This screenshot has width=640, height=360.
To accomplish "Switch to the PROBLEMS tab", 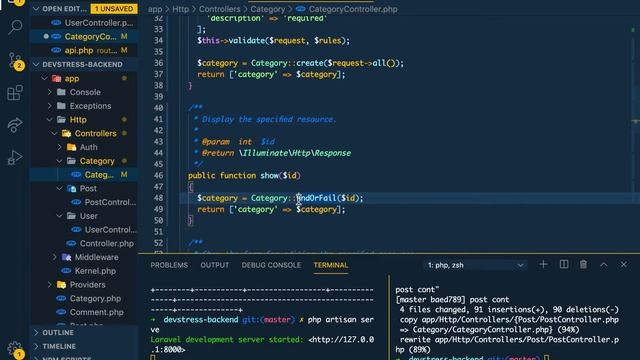I will tap(169, 265).
